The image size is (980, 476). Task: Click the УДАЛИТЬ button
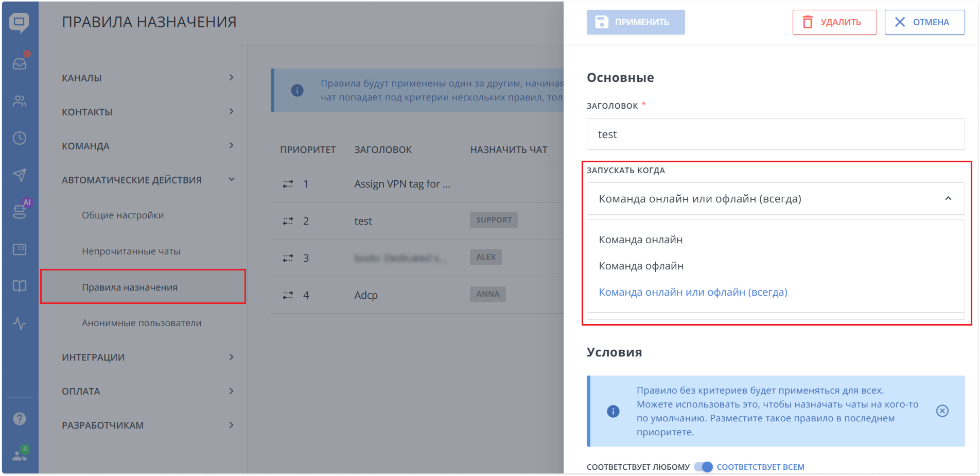tap(834, 22)
